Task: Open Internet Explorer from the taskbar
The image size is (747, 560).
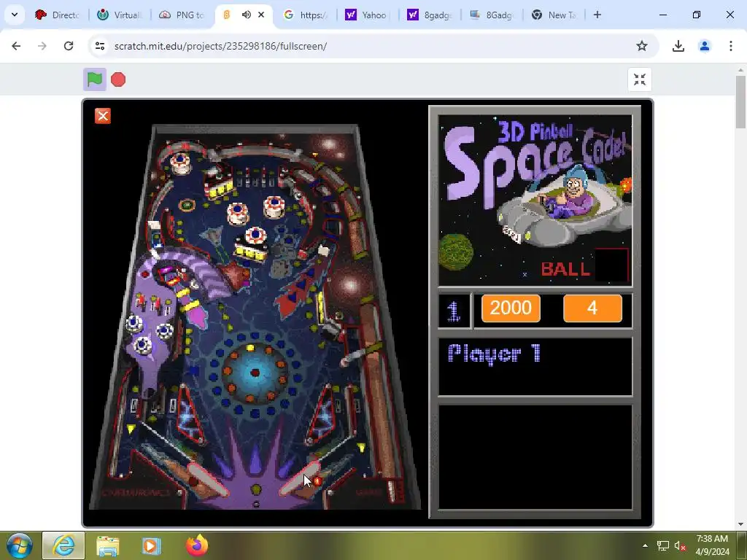Action: click(64, 545)
